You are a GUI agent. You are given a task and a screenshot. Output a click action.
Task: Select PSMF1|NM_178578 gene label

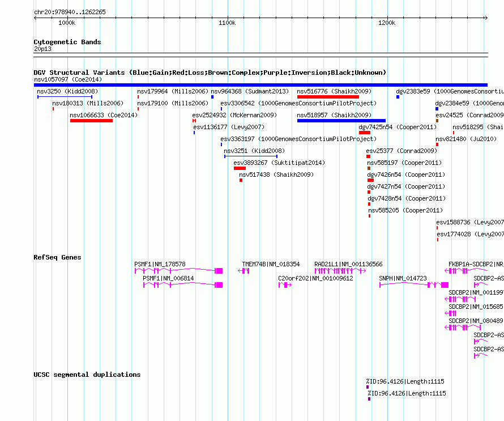coord(160,264)
